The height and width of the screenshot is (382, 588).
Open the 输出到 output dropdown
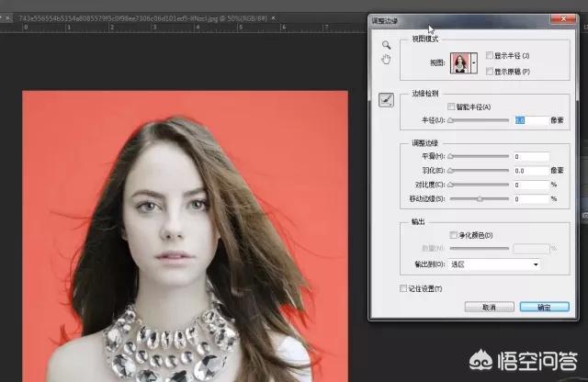[x=494, y=264]
